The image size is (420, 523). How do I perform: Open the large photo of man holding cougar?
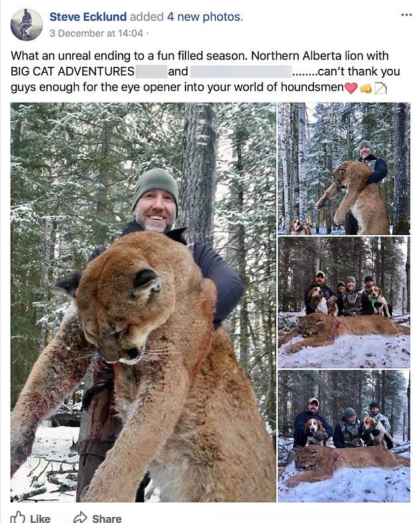(x=143, y=302)
